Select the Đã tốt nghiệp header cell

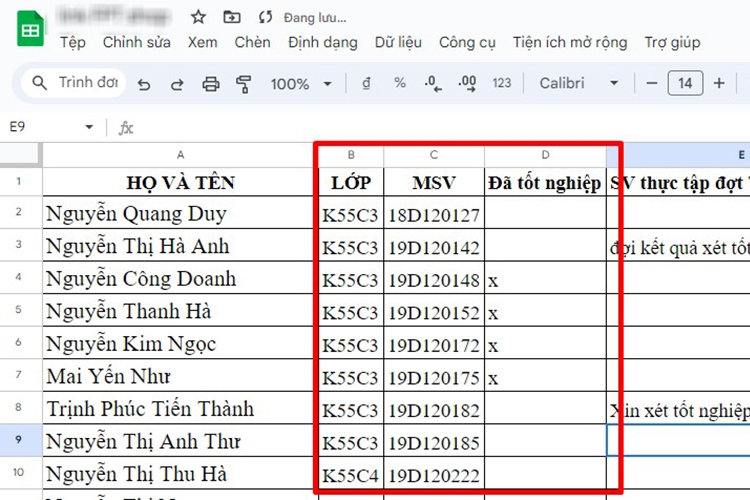tap(545, 182)
